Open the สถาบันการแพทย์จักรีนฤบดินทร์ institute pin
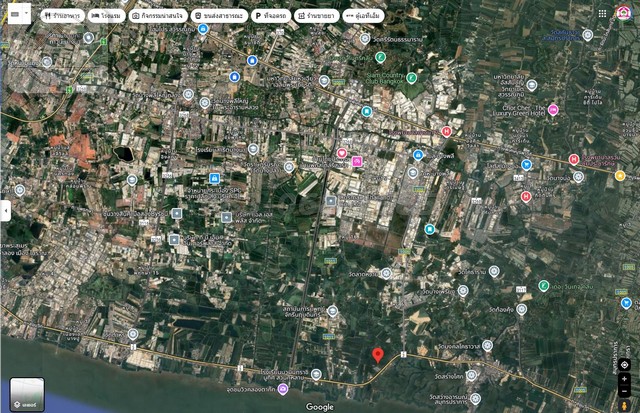This screenshot has height=413, width=640. click(x=332, y=311)
